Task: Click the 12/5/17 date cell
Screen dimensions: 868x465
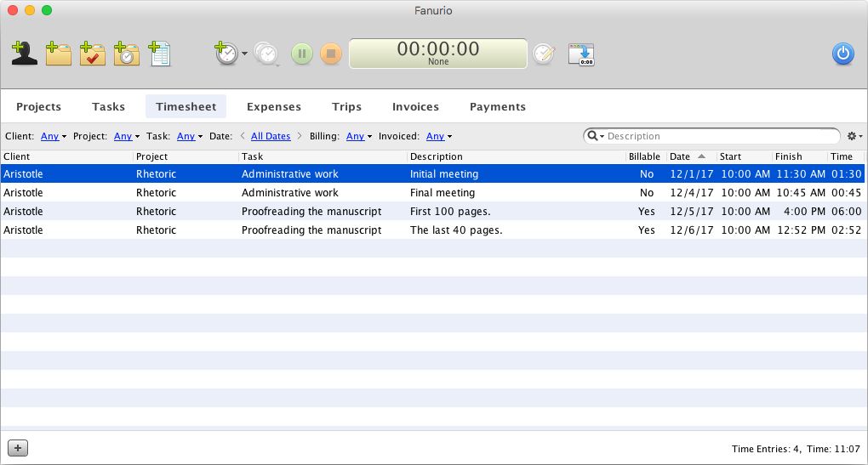Action: tap(691, 211)
